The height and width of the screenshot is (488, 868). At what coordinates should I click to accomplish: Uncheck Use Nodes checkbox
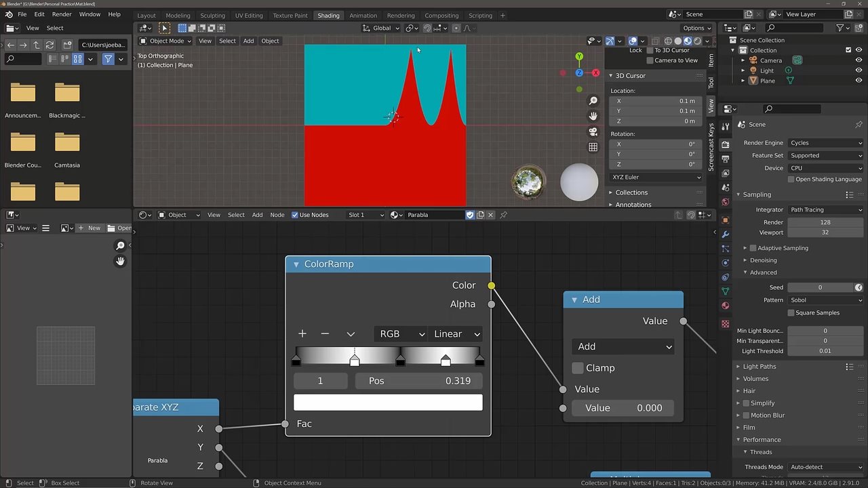point(295,215)
